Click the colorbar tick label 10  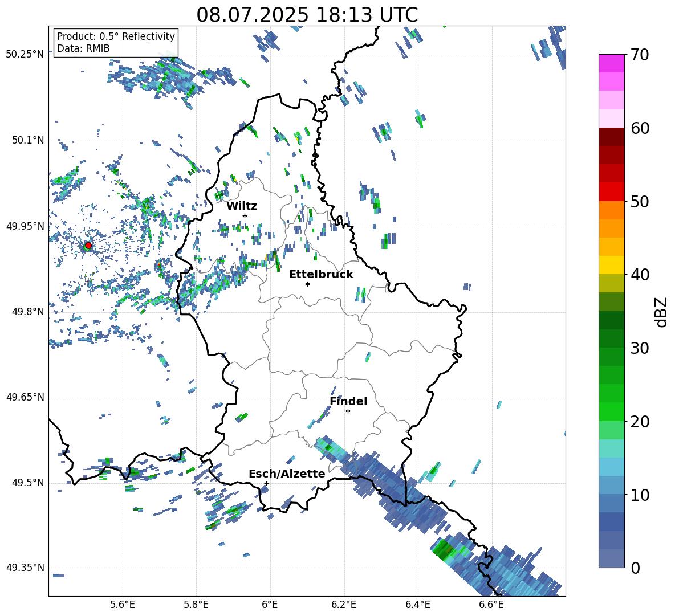pyautogui.click(x=640, y=495)
